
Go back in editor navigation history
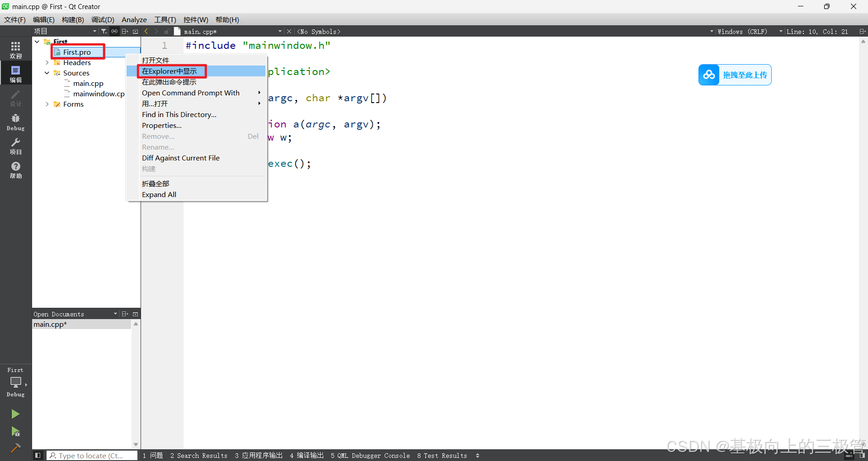click(146, 31)
